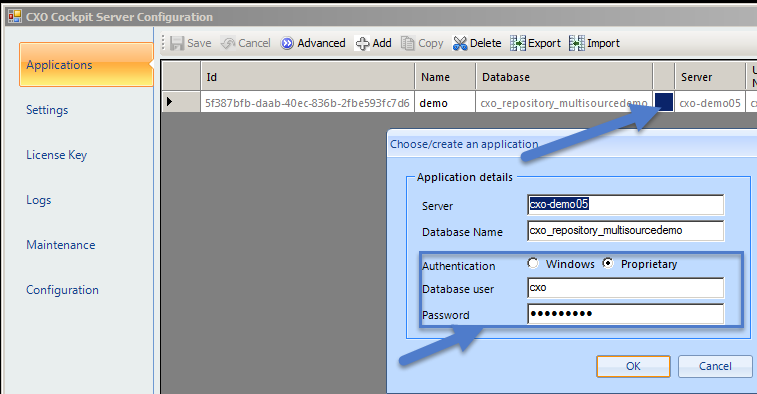This screenshot has height=394, width=757.
Task: Export applications via toolbar
Action: click(535, 43)
